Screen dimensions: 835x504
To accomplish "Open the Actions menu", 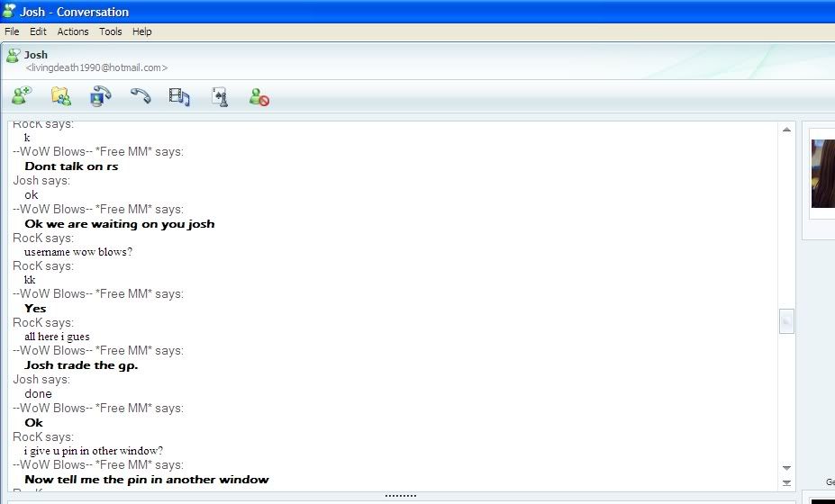I will click(73, 31).
